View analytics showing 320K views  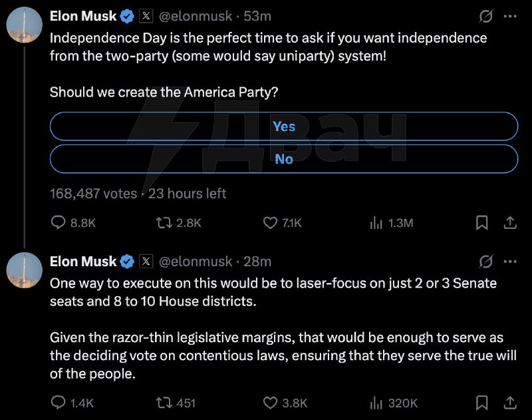coord(394,403)
